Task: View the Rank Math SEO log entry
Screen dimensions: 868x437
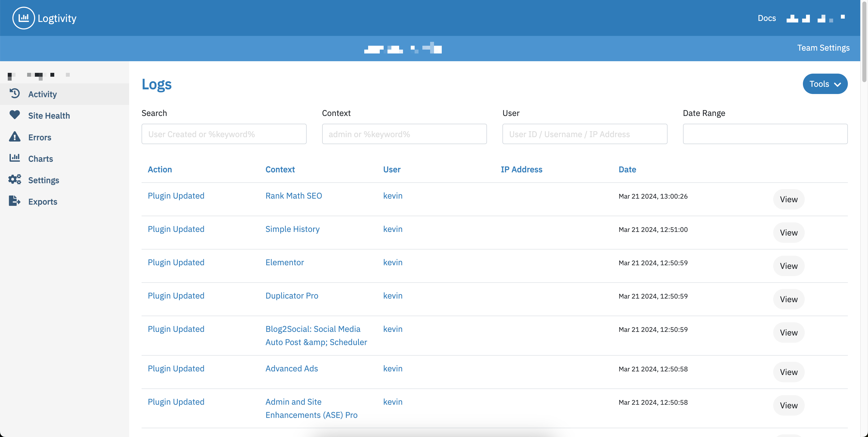Action: pos(788,199)
